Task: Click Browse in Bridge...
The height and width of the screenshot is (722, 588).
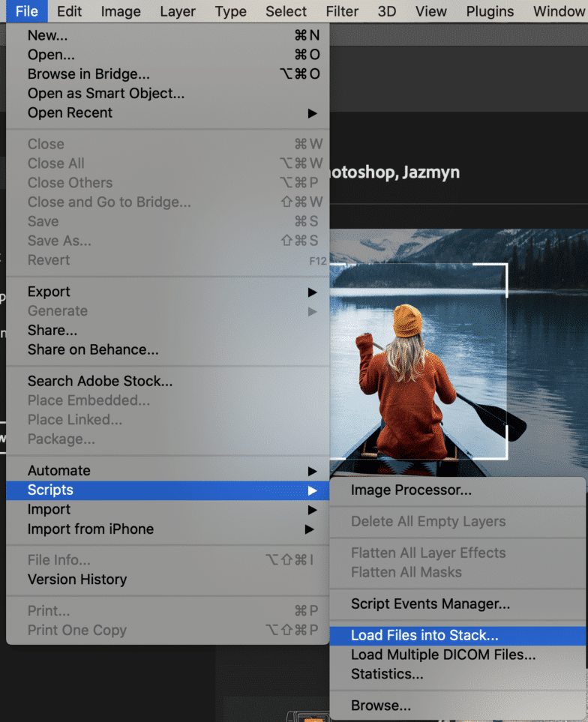Action: point(88,74)
